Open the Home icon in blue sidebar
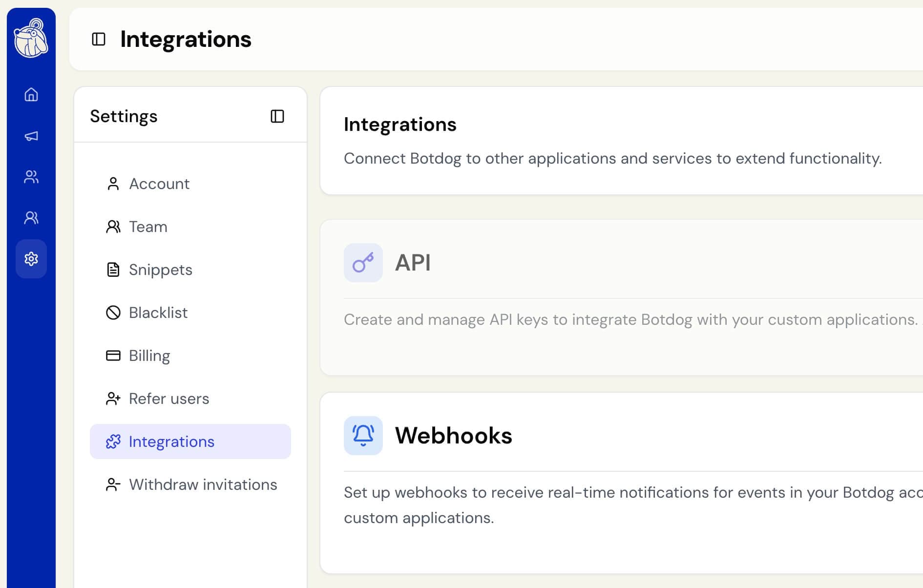Viewport: 923px width, 588px height. [x=31, y=94]
